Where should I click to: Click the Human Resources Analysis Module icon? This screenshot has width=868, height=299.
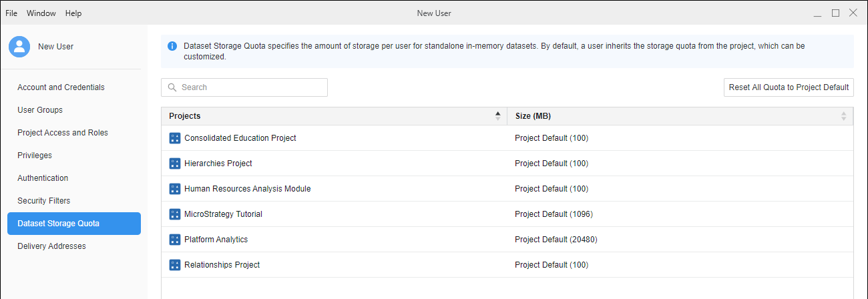pyautogui.click(x=175, y=189)
